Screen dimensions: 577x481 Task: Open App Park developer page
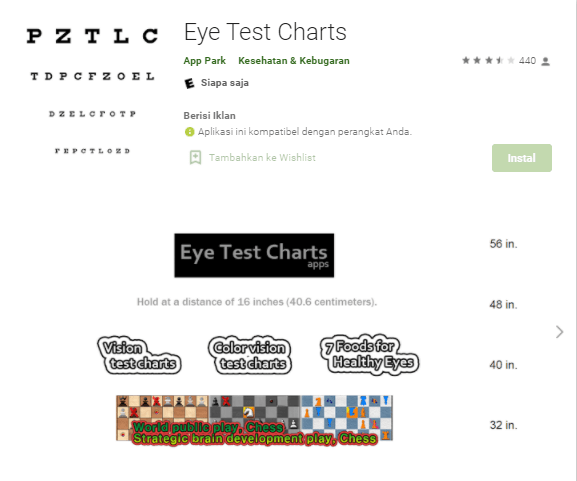(x=205, y=61)
